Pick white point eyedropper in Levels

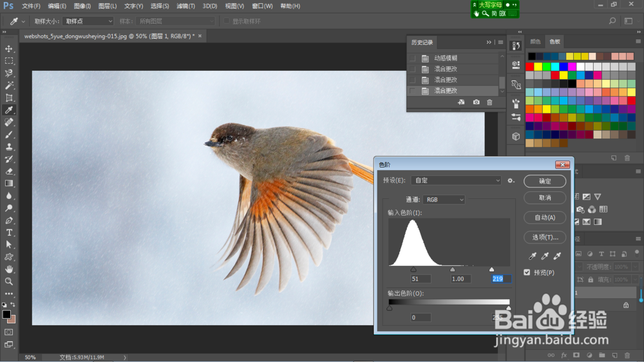pyautogui.click(x=557, y=256)
